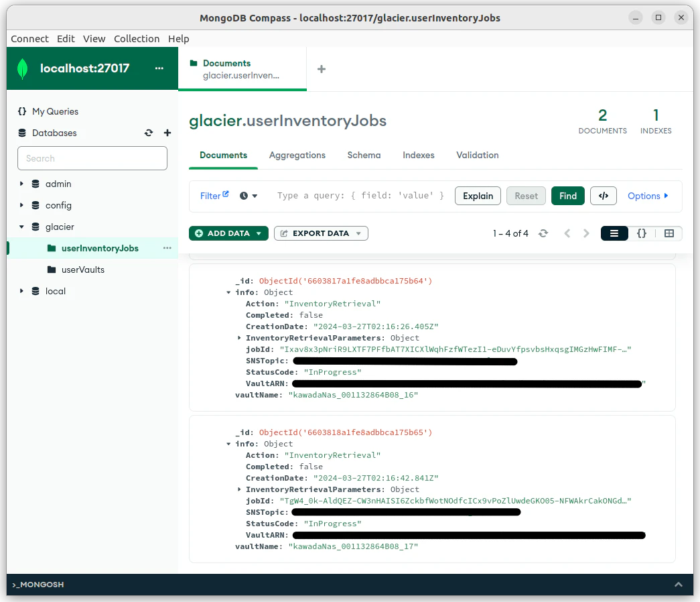Select the local database

click(56, 291)
